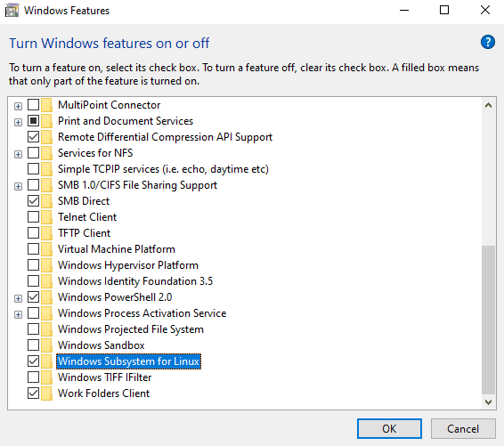Close the Windows Features dialog
This screenshot has width=504, height=446.
pyautogui.click(x=484, y=11)
